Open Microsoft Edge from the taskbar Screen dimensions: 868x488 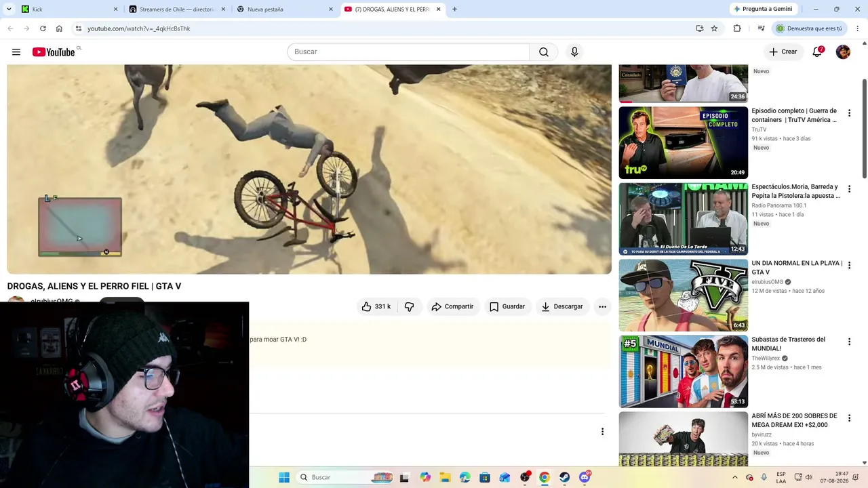click(465, 477)
